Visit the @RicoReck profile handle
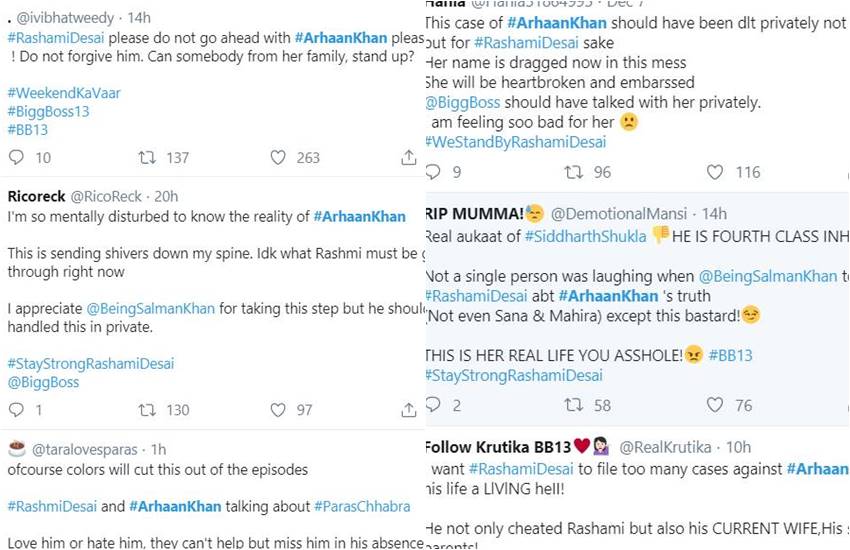The width and height of the screenshot is (850, 550). [x=106, y=196]
